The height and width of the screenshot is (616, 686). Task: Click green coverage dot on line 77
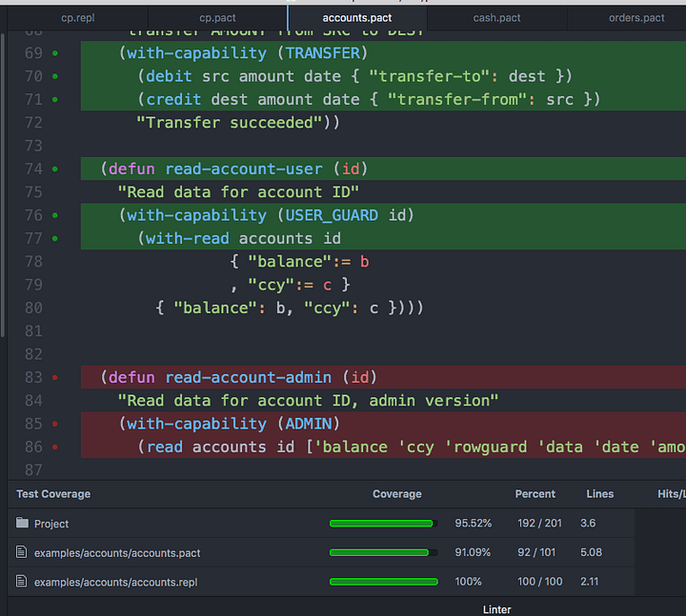pyautogui.click(x=55, y=239)
